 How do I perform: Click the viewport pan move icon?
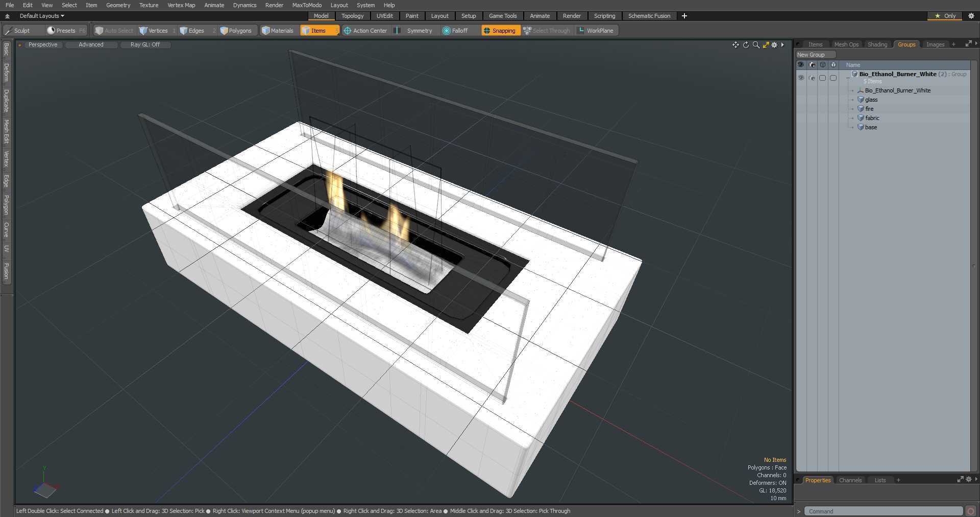736,45
